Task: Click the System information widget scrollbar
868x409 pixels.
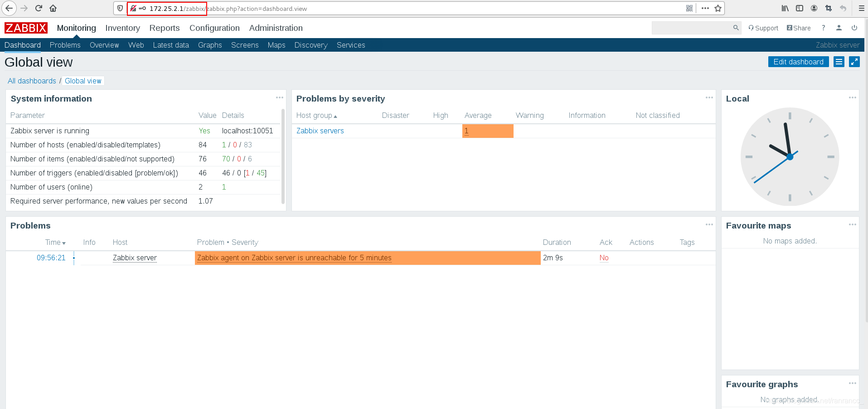Action: pos(283,156)
